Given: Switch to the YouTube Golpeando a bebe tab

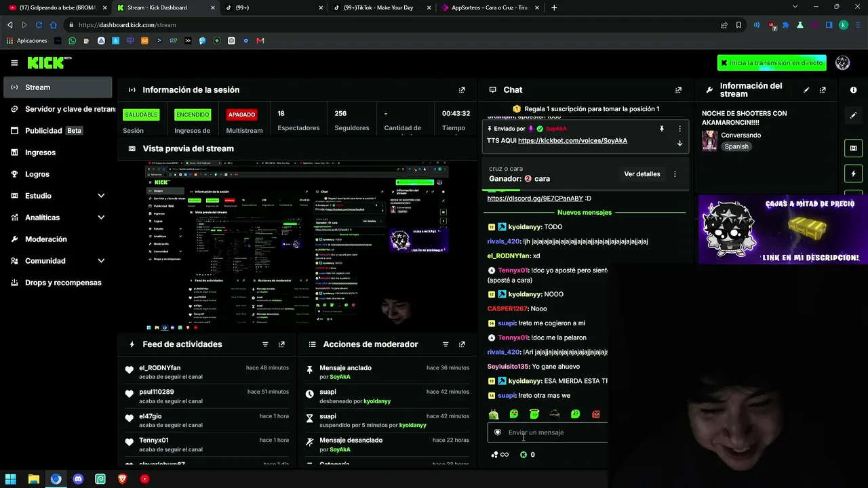Looking at the screenshot, I should 56,7.
